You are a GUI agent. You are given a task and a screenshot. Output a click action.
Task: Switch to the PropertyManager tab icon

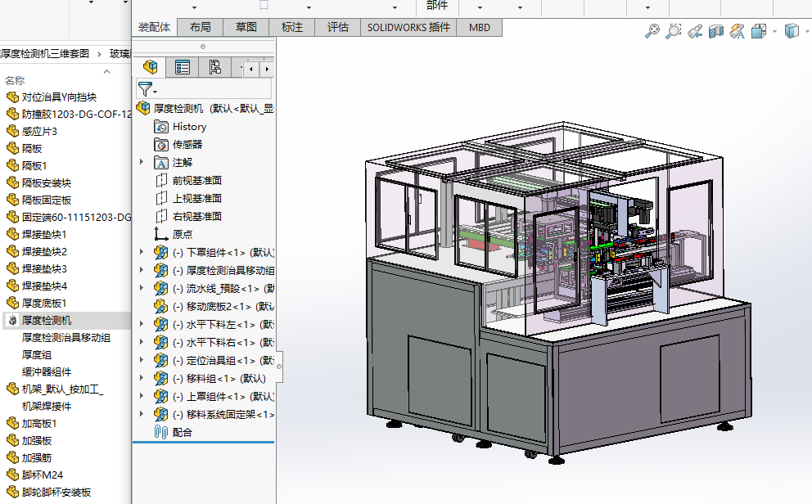click(x=183, y=67)
